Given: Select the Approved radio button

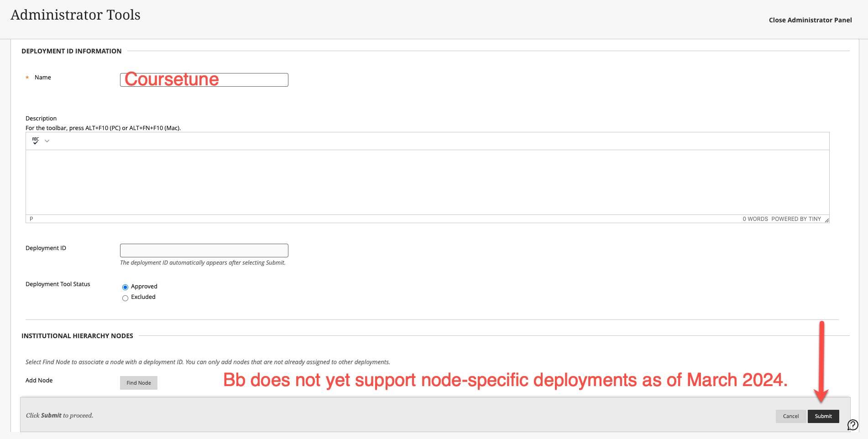Looking at the screenshot, I should (x=125, y=287).
